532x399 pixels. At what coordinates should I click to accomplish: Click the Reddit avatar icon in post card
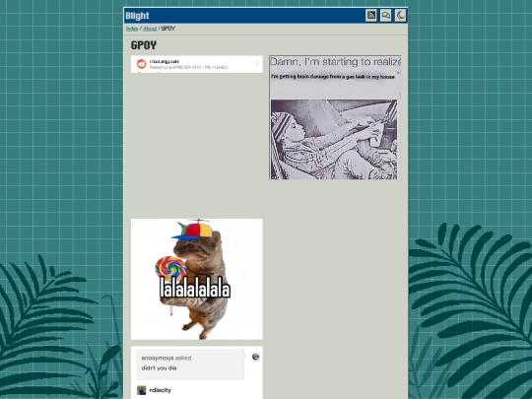(142, 63)
